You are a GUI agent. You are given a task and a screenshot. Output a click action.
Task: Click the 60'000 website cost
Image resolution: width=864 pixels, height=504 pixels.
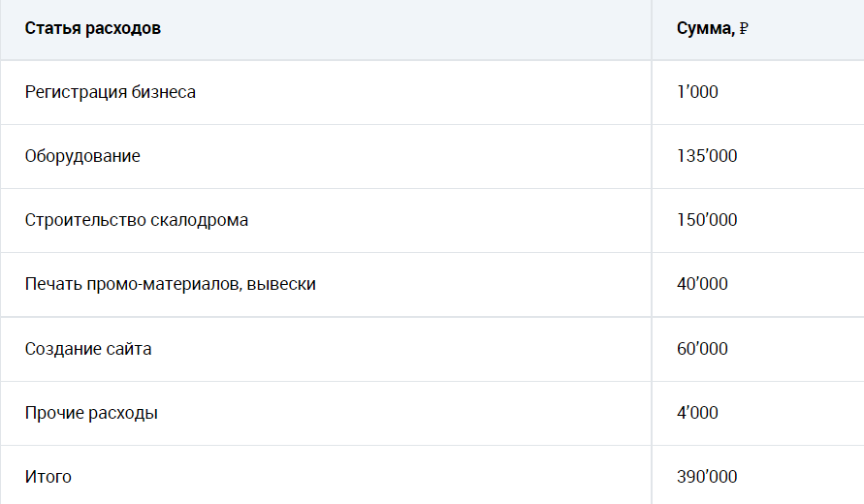pos(703,348)
